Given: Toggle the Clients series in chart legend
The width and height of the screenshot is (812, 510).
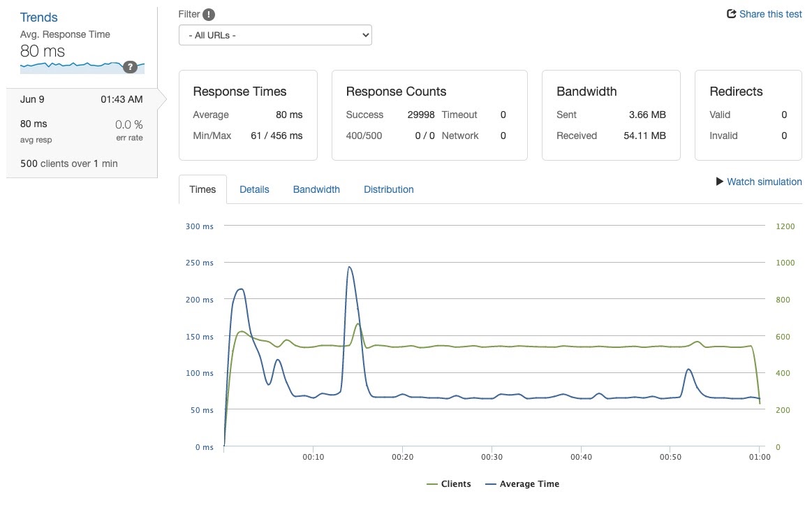Looking at the screenshot, I should (449, 483).
